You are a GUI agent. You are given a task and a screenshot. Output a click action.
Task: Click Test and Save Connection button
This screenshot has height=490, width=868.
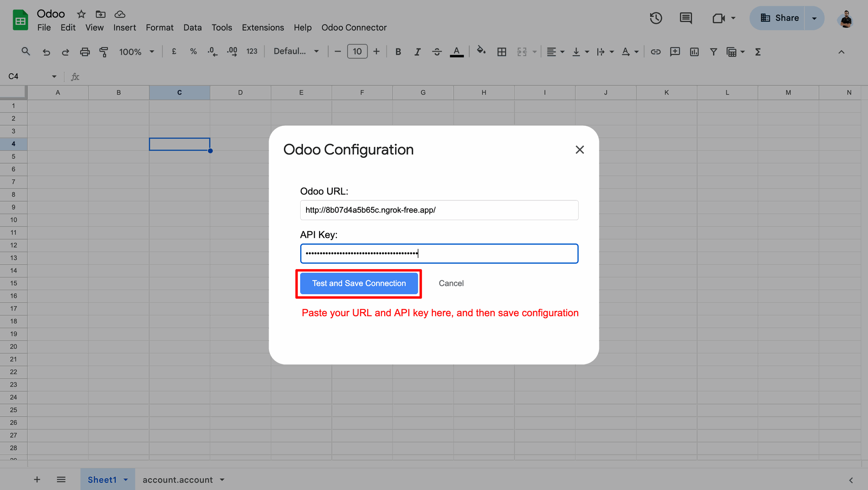pos(359,283)
